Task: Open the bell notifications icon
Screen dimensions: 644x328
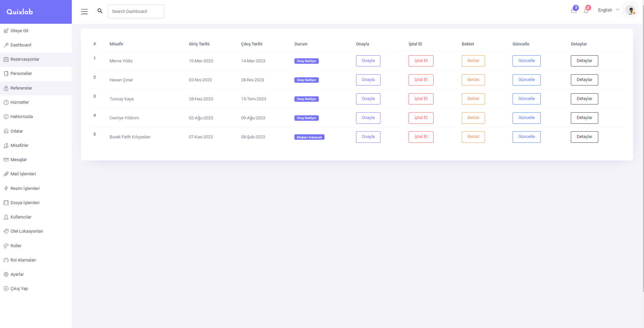Action: pos(586,11)
